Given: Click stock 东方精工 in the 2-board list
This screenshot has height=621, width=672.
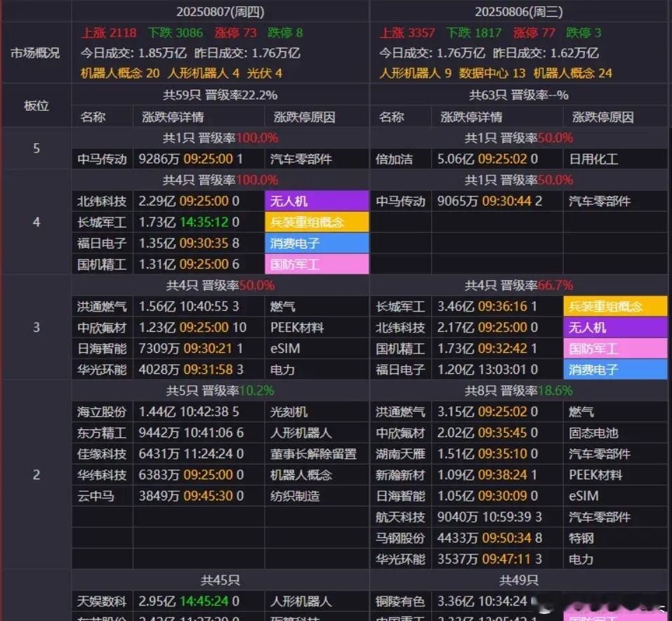Looking at the screenshot, I should [102, 433].
